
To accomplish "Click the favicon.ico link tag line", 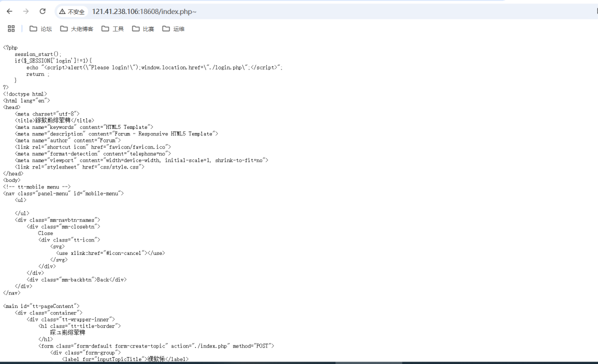I will tap(93, 147).
